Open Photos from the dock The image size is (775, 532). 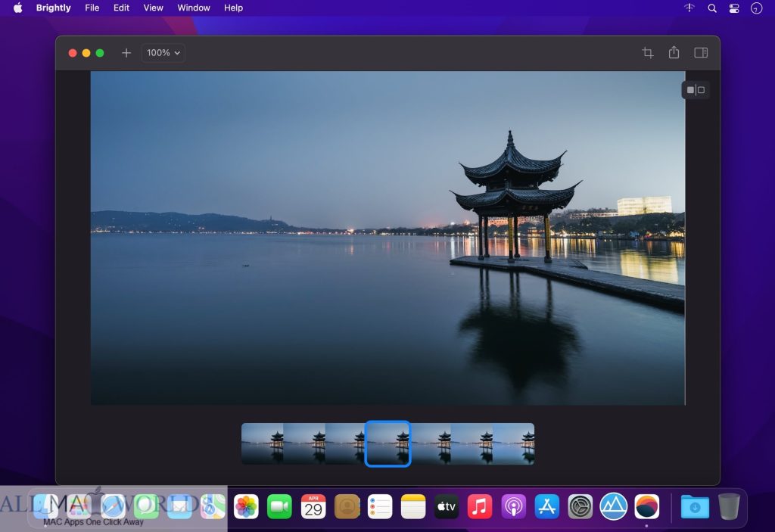pyautogui.click(x=246, y=507)
